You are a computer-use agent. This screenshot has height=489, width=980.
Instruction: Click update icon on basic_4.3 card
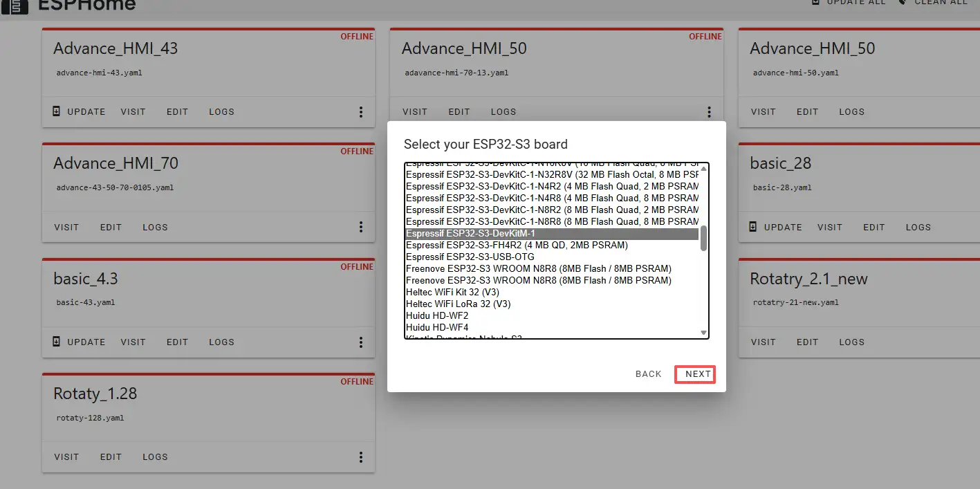coord(57,342)
